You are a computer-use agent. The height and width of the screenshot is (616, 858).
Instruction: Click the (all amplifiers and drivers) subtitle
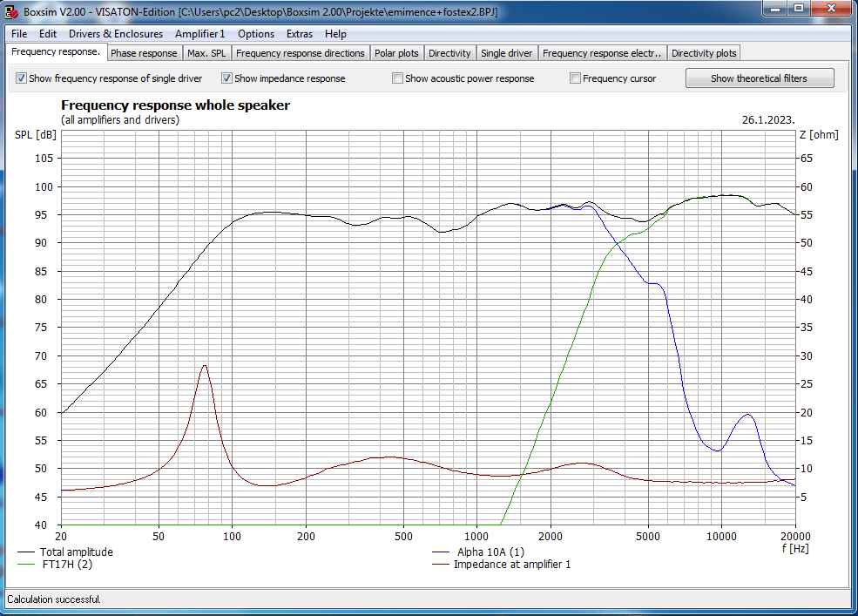click(120, 120)
